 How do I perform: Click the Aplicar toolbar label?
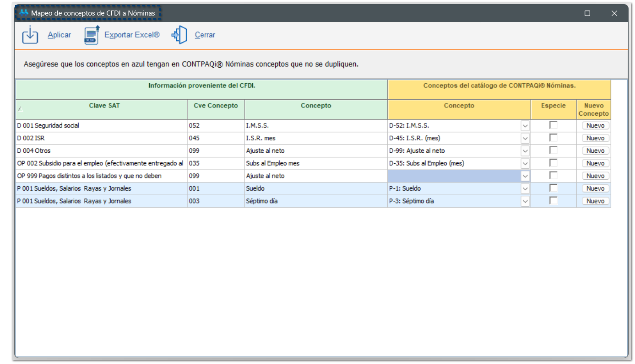click(59, 35)
